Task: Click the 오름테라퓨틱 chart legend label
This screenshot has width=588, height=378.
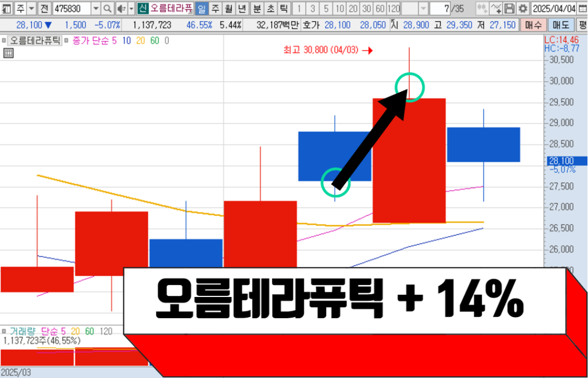Action: coord(35,40)
